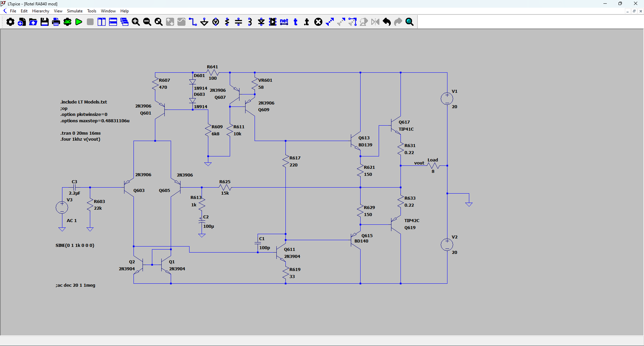Screen dimensions: 644x346
Task: Click the Open file folder icon
Action: [x=33, y=22]
